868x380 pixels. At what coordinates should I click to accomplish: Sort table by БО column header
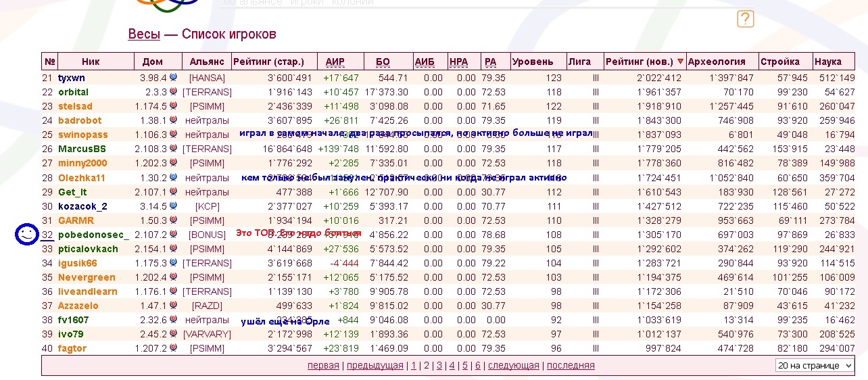tap(383, 62)
